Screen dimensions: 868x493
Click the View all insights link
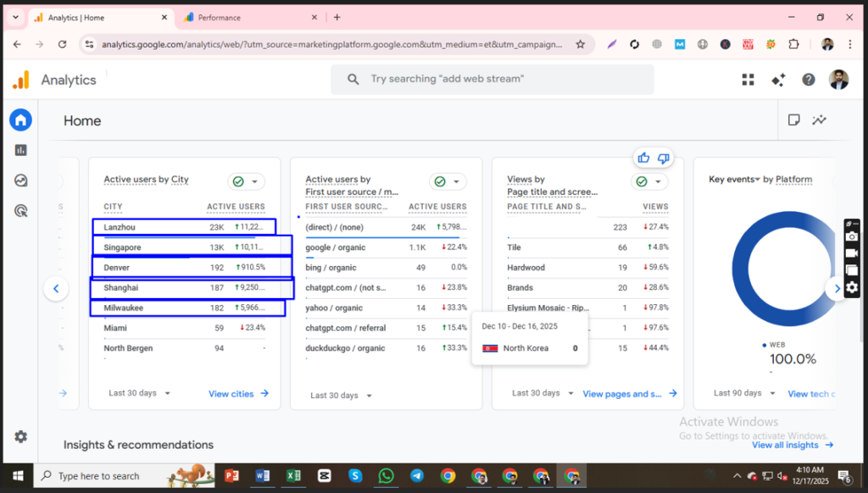787,445
